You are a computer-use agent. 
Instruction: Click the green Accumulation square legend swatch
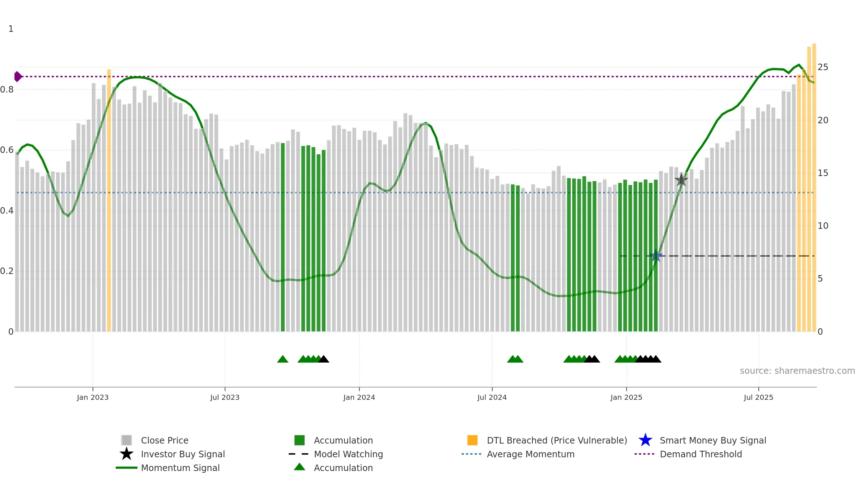click(x=299, y=440)
